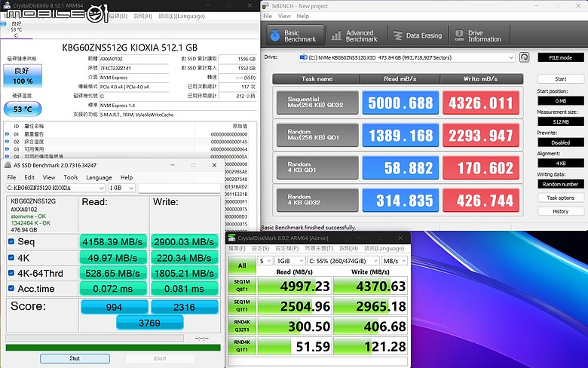Expand CrystalDiskMark test count dropdown 5
Screen dimensions: 588x368
coord(265,261)
